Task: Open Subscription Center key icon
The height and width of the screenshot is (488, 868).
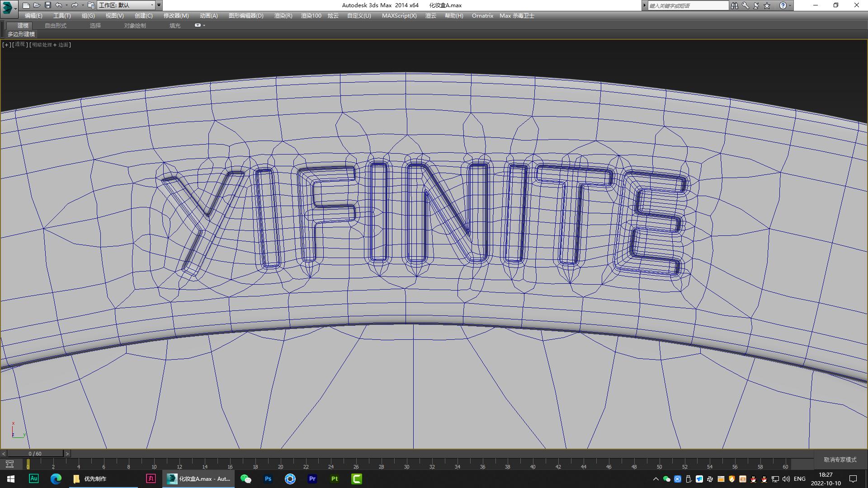Action: tap(745, 5)
